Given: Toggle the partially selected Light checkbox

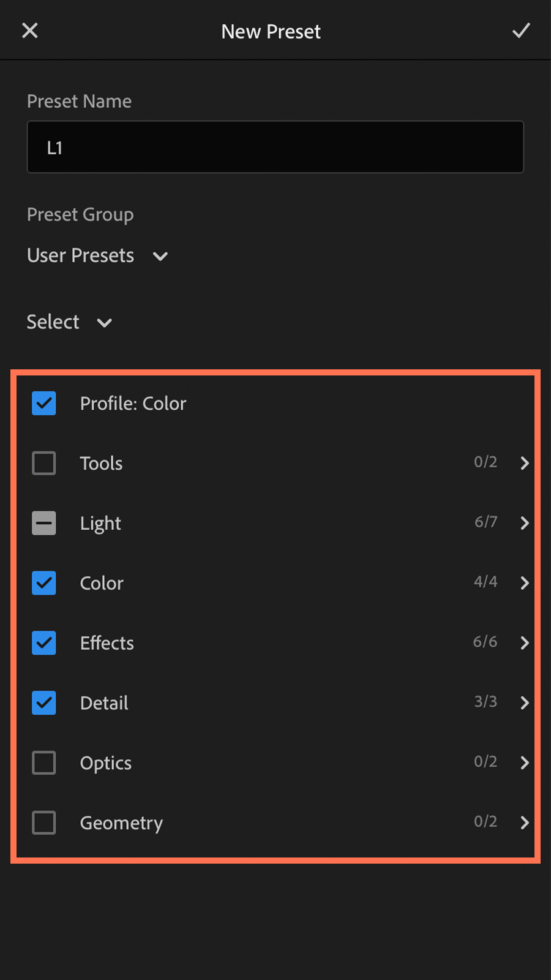Looking at the screenshot, I should 44,523.
